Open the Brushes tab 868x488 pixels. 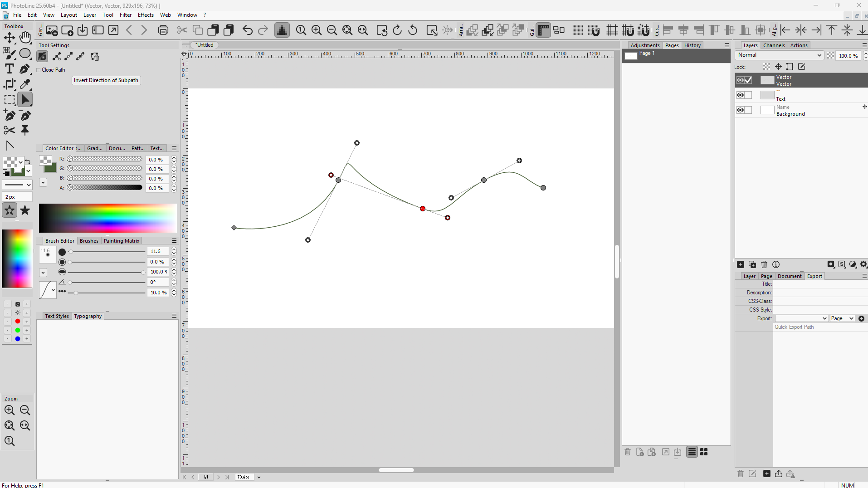pos(89,241)
